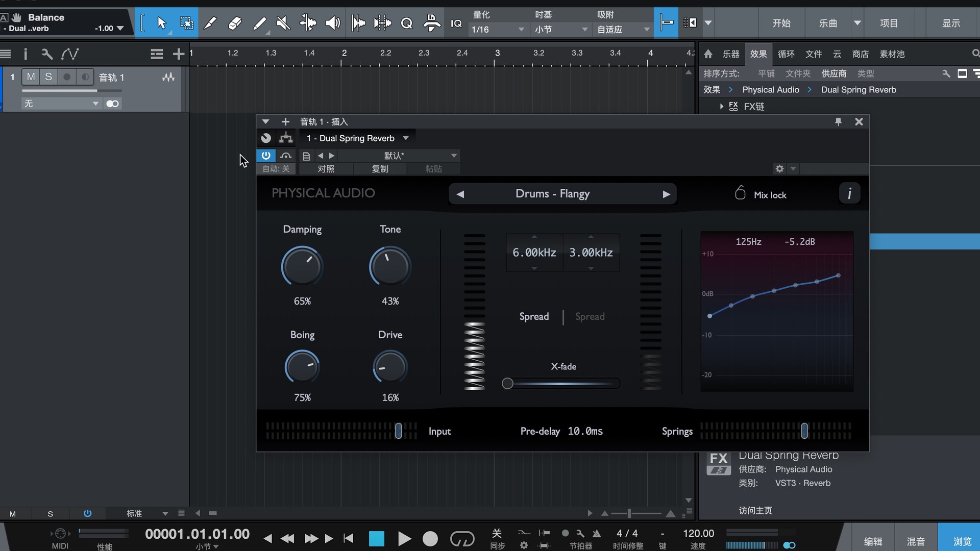Open the 吸附 自适应 dropdown

[x=624, y=30]
